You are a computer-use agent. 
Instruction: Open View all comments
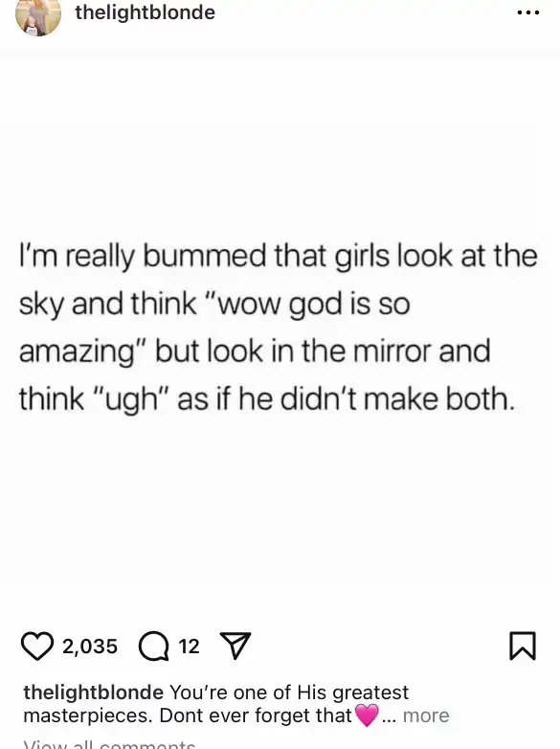tap(109, 744)
